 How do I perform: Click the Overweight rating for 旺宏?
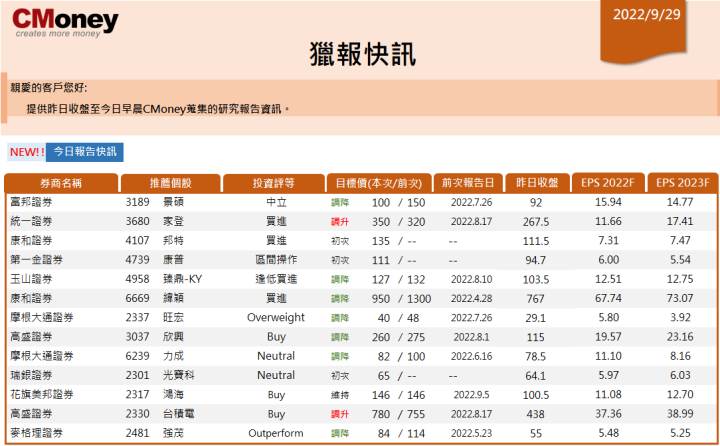tap(276, 317)
